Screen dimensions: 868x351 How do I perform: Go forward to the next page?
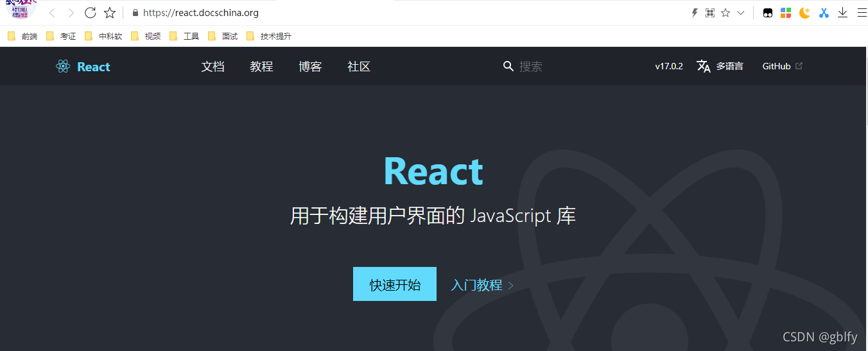pyautogui.click(x=71, y=13)
